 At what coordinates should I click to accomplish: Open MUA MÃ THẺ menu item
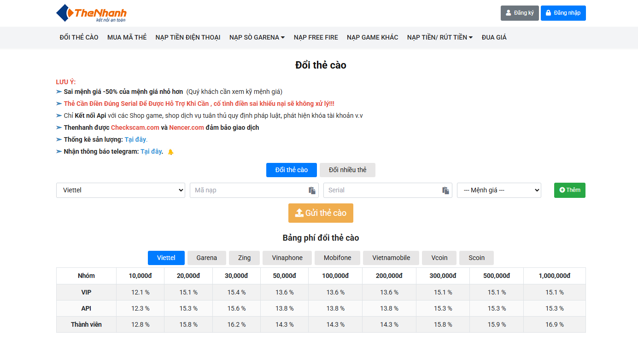click(x=127, y=37)
